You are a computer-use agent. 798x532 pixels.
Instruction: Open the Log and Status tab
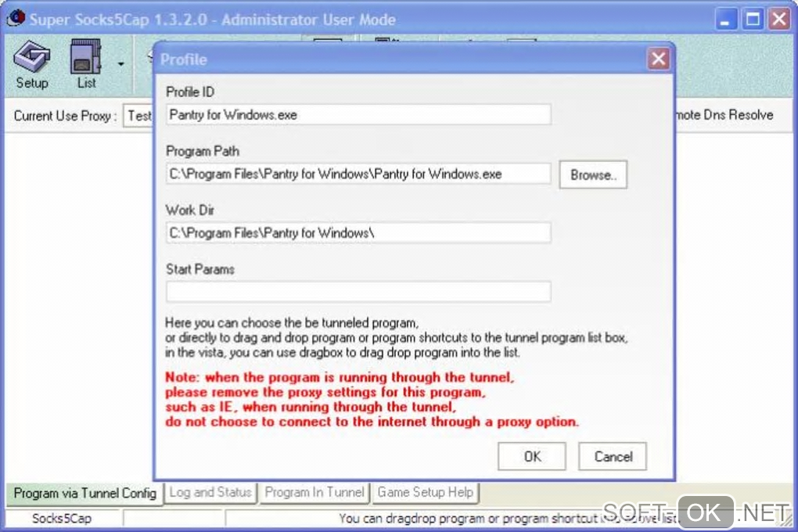pyautogui.click(x=210, y=492)
